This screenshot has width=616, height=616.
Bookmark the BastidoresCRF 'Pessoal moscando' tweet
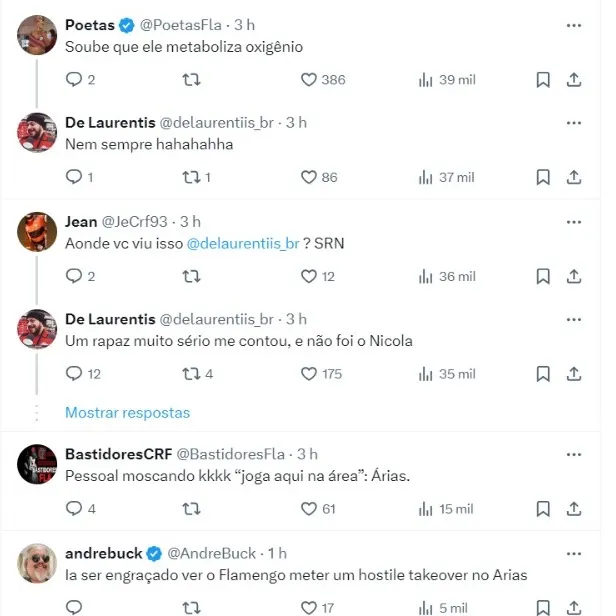click(542, 509)
